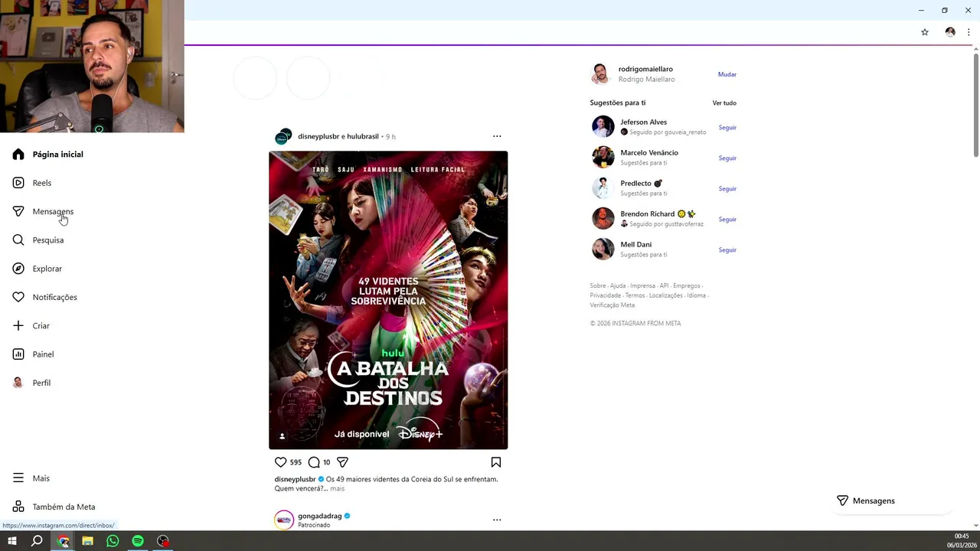This screenshot has width=980, height=551.
Task: Click the 595 likes count
Action: [x=296, y=462]
